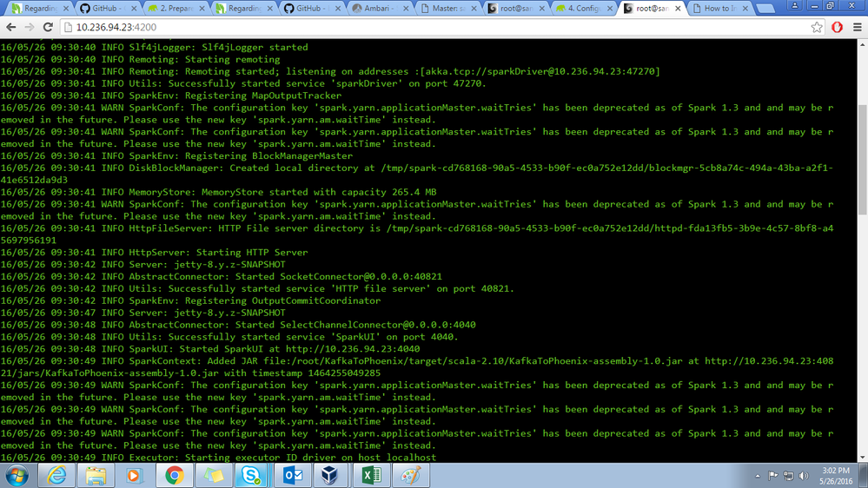Close the 'Master: sa' tab

click(474, 9)
